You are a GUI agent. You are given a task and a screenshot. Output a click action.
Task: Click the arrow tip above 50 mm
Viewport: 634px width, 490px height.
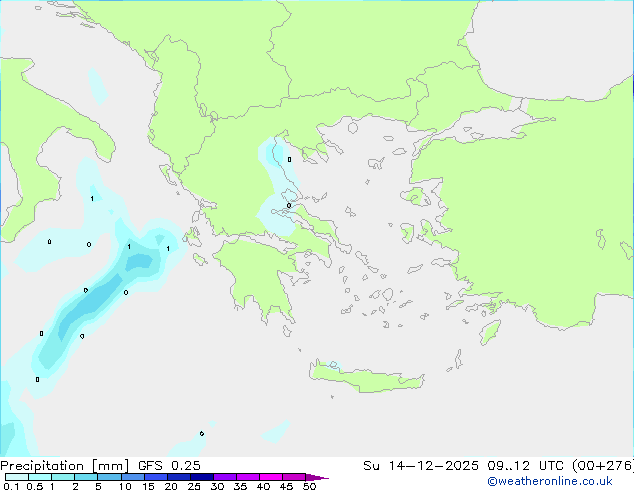click(317, 477)
